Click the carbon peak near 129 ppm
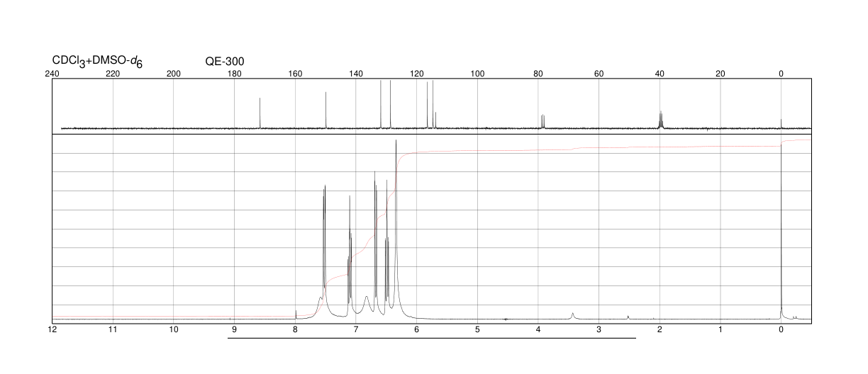868x374 pixels. (x=390, y=104)
